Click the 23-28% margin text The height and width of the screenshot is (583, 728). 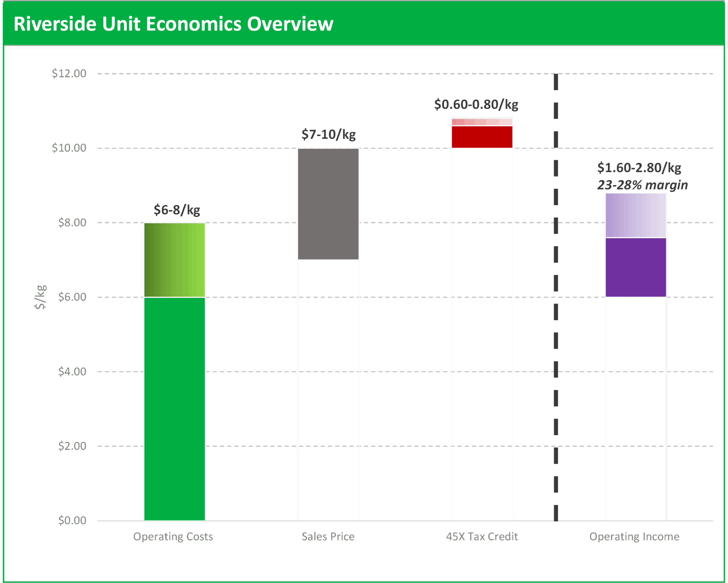642,185
